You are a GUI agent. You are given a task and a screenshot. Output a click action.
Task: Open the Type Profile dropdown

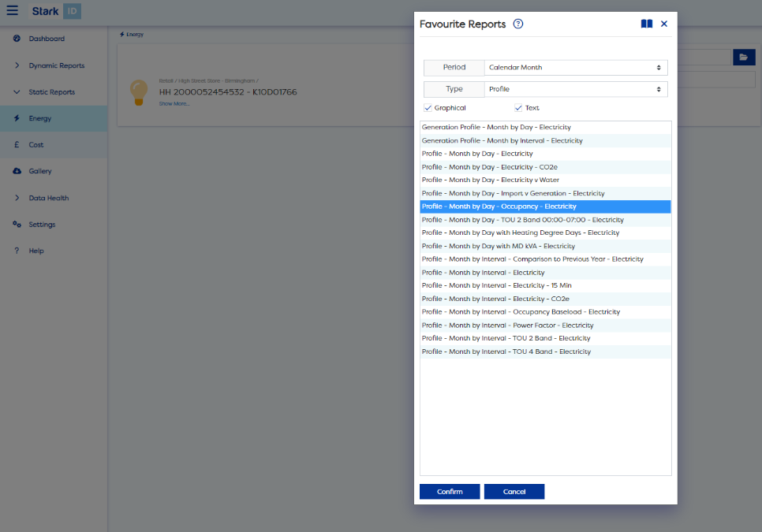tap(575, 89)
